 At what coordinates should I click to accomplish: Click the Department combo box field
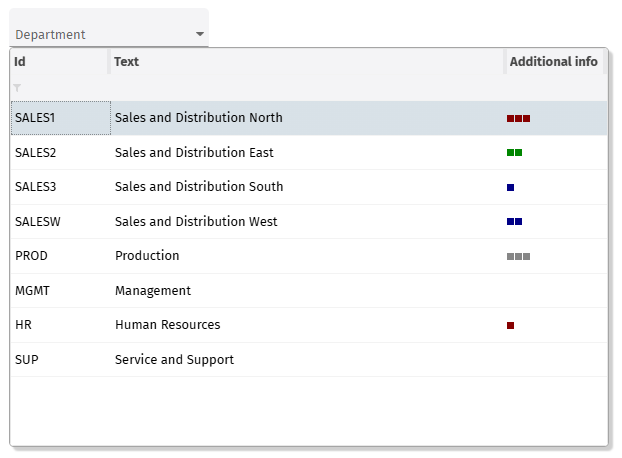coord(100,34)
